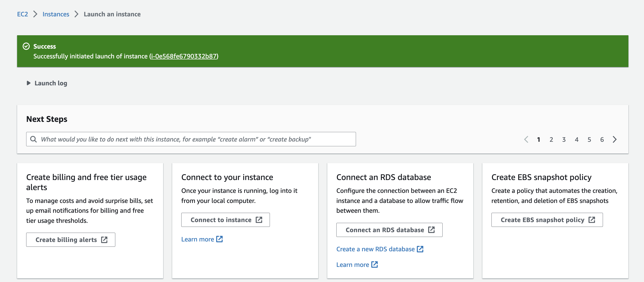Open Learn more under Connect to your instance
This screenshot has height=282, width=644.
coord(202,239)
